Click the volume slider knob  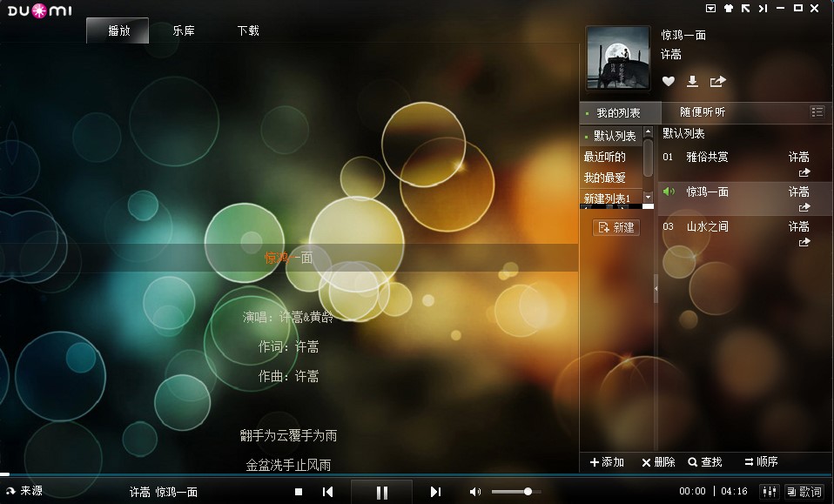pyautogui.click(x=528, y=491)
